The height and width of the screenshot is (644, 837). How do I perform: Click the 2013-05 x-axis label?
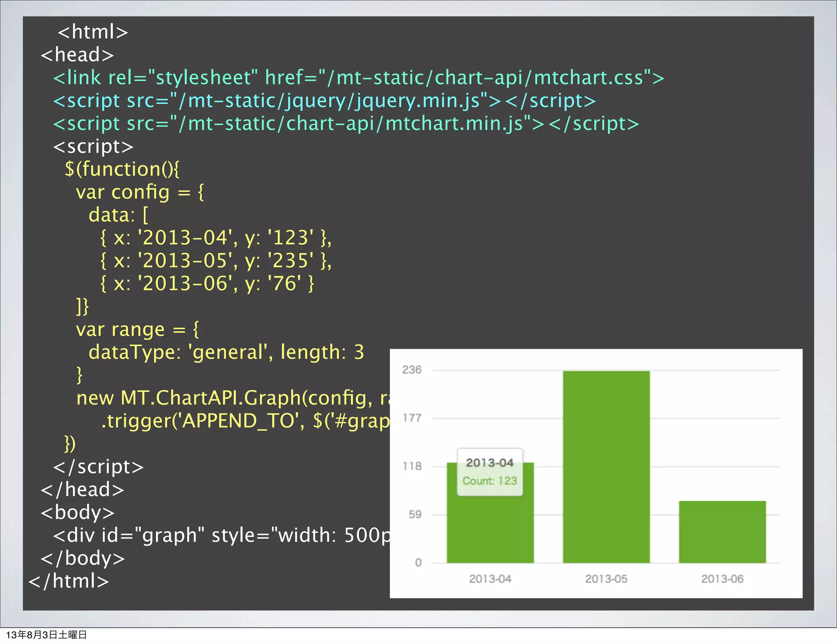[x=606, y=579]
